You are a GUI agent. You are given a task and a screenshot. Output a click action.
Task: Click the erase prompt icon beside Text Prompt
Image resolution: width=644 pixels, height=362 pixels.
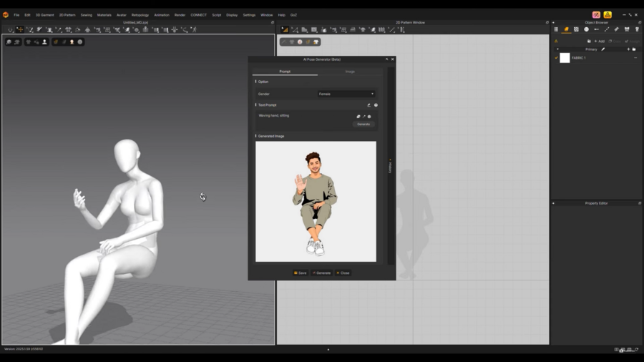click(369, 105)
